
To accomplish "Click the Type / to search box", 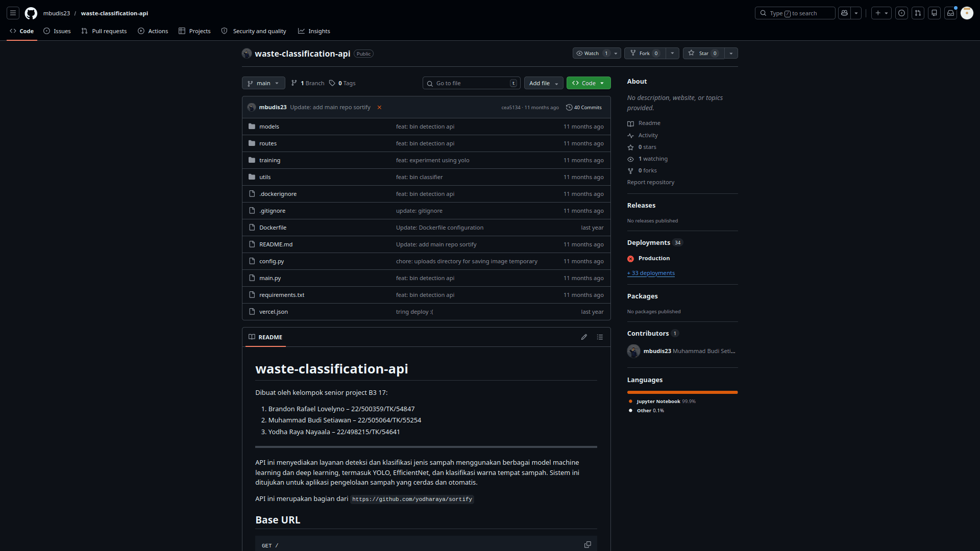I will (x=795, y=13).
